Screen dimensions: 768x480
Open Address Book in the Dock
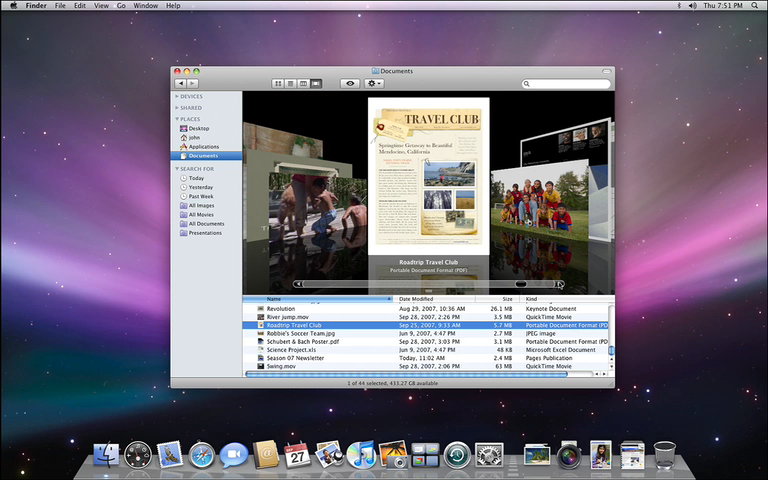(265, 455)
